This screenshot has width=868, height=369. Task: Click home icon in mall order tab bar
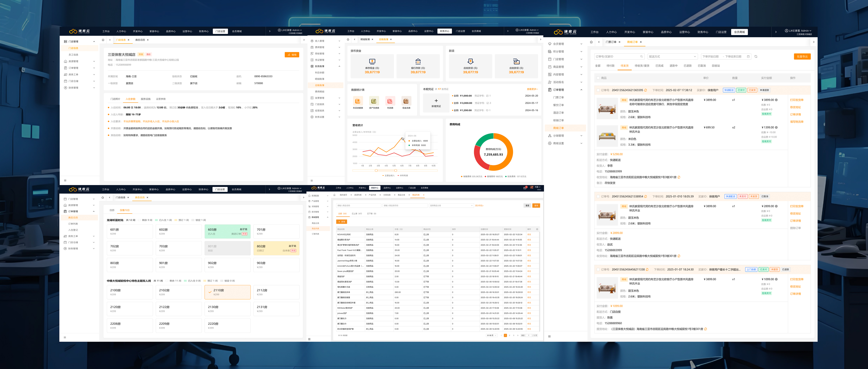(x=591, y=42)
